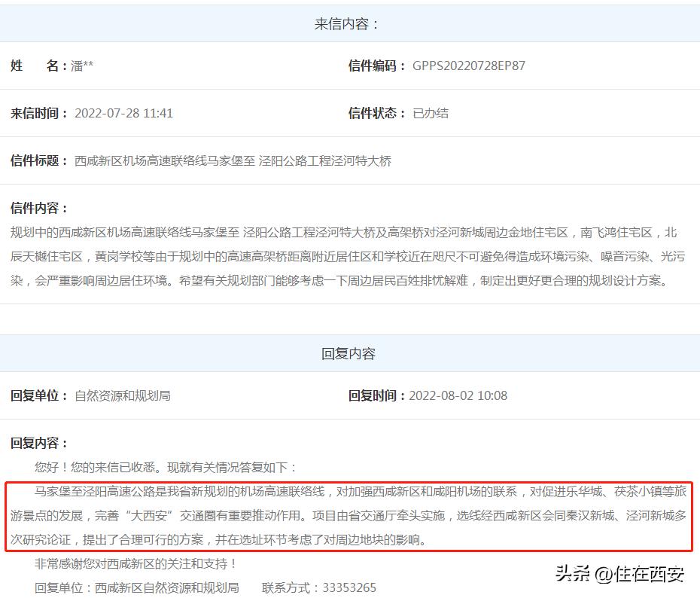Click the 信件标题 label

point(39,160)
